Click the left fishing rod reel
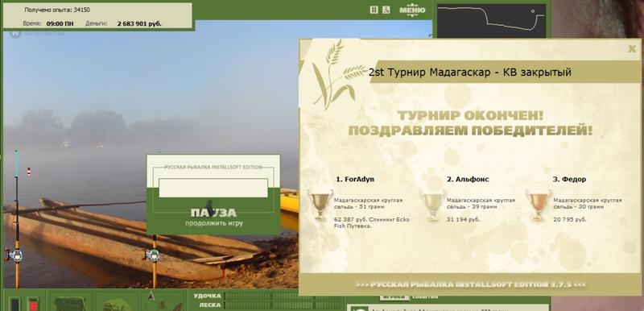The width and height of the screenshot is (644, 311). [14, 255]
